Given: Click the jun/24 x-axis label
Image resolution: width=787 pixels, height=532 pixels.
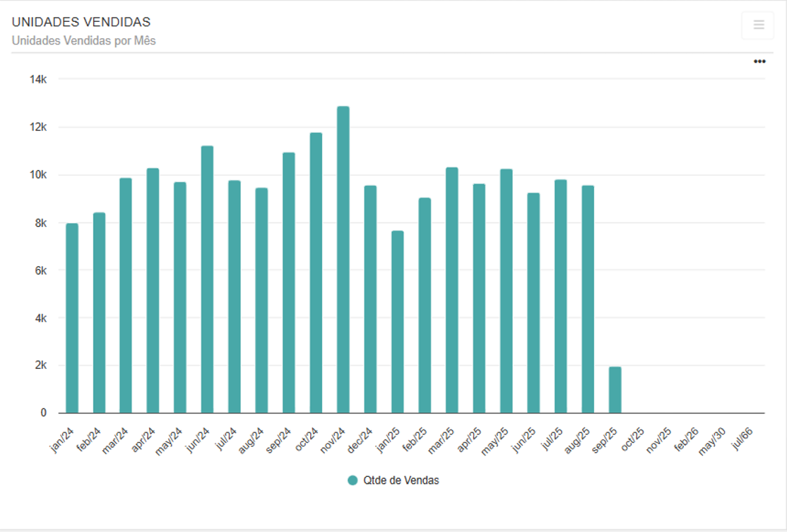Looking at the screenshot, I should click(197, 439).
